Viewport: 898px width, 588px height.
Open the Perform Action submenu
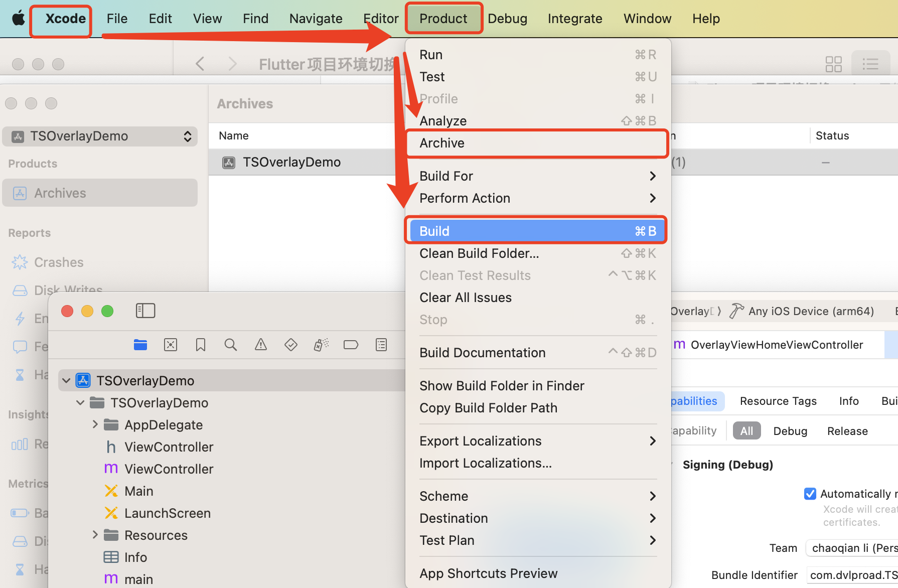(537, 198)
